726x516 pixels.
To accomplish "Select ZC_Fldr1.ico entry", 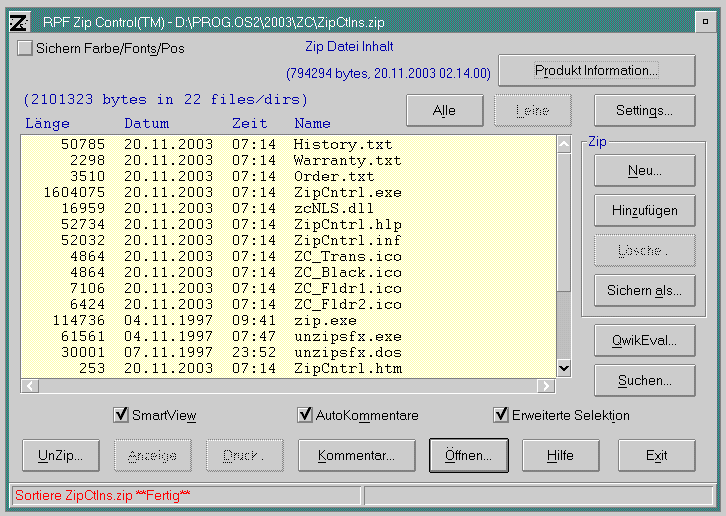I will click(288, 288).
